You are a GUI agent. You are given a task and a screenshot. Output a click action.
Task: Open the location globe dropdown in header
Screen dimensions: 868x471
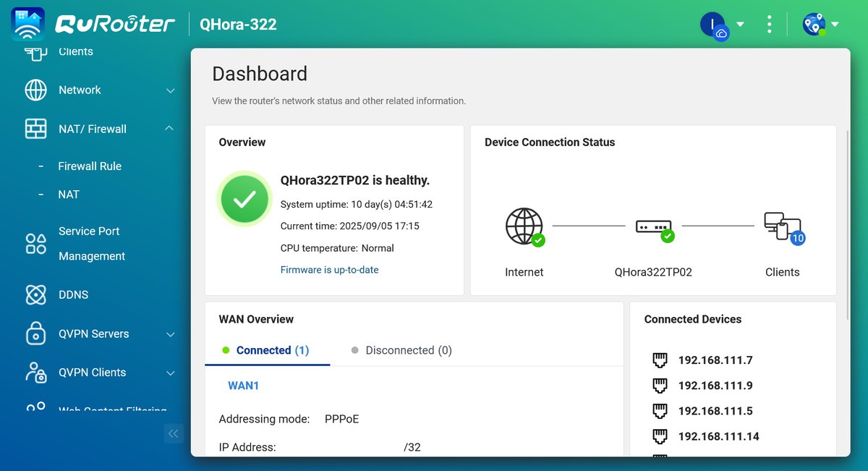click(835, 24)
